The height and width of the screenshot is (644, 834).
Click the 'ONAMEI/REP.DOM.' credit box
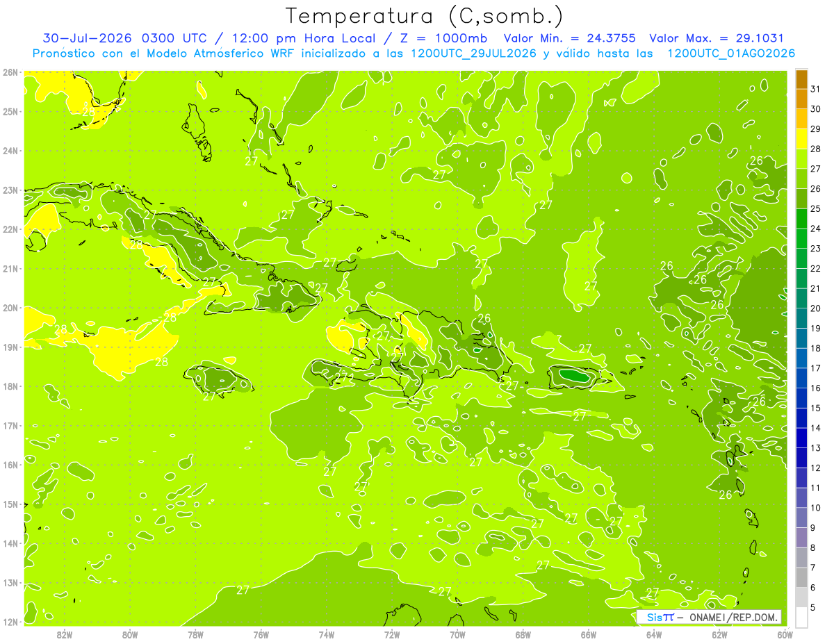(709, 617)
